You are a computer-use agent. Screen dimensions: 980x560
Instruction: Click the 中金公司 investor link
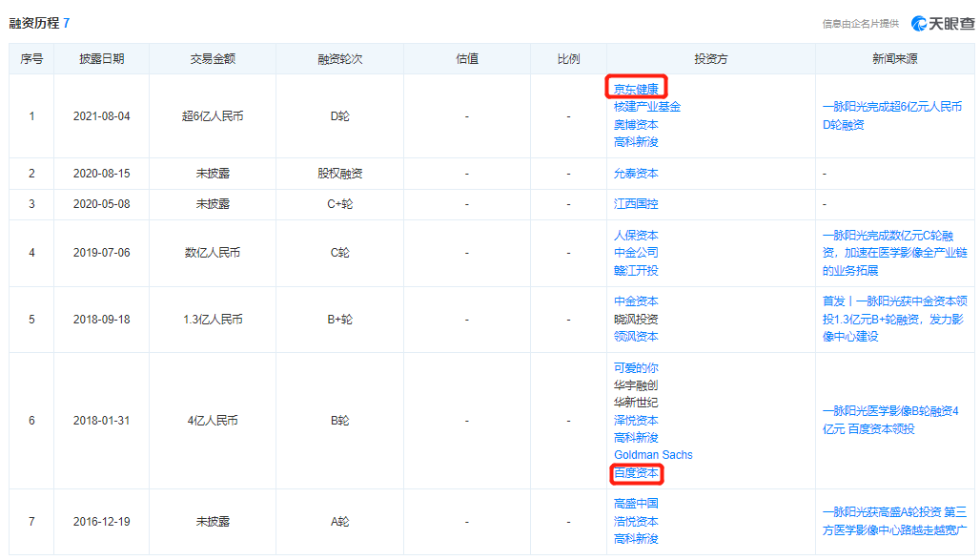point(636,253)
